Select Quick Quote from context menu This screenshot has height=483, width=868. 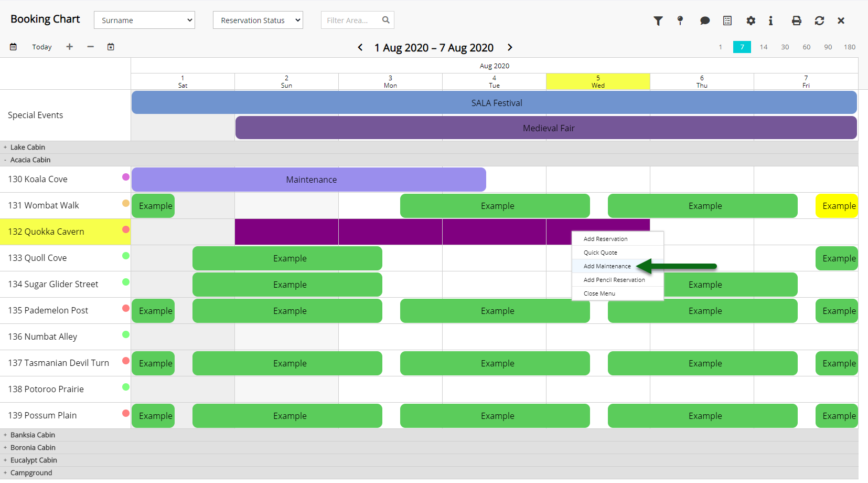(x=618, y=253)
